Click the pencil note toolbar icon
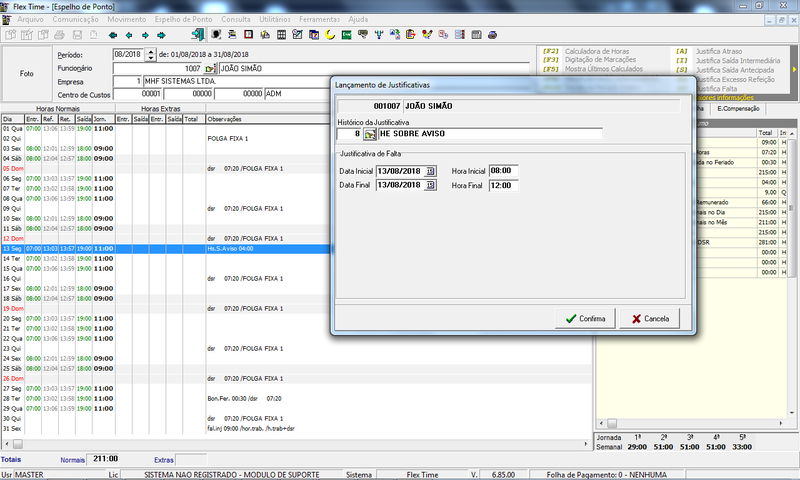The image size is (800, 480). coord(297,35)
